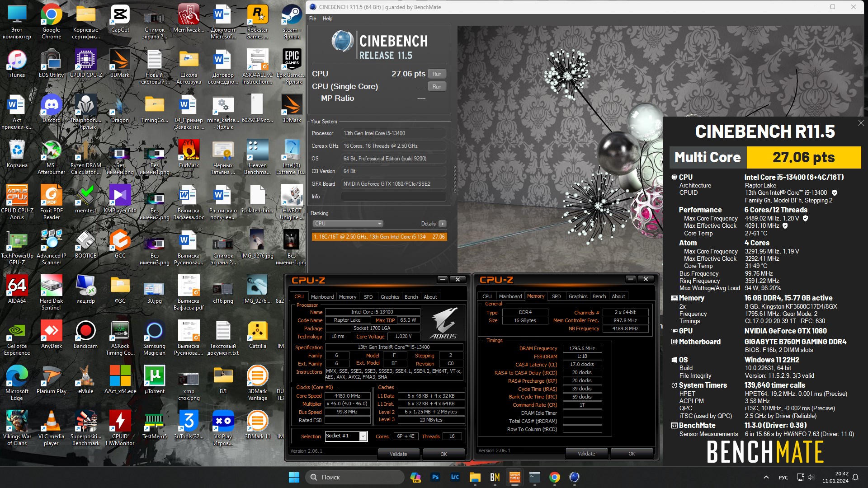Open iTunes desktop icon

(x=17, y=64)
